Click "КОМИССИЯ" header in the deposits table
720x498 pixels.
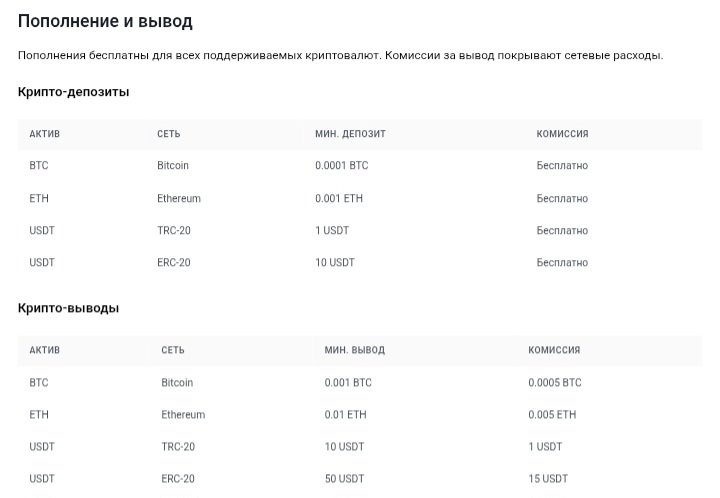point(562,134)
